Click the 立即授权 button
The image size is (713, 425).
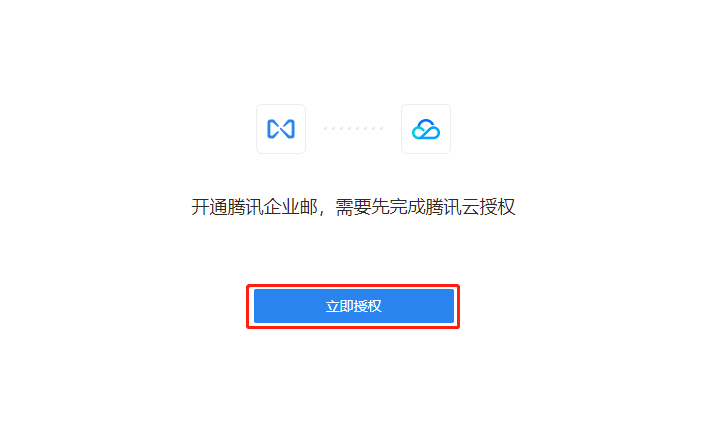354,306
